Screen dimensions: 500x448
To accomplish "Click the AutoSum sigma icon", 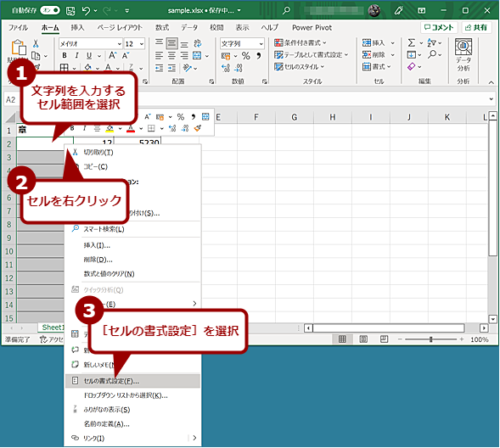I will 412,42.
